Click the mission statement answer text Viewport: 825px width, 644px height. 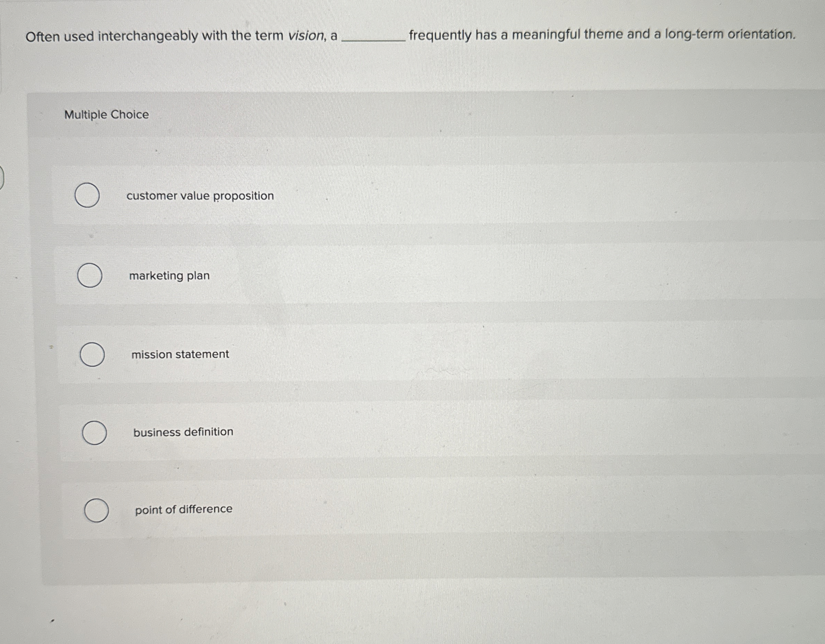tap(180, 354)
